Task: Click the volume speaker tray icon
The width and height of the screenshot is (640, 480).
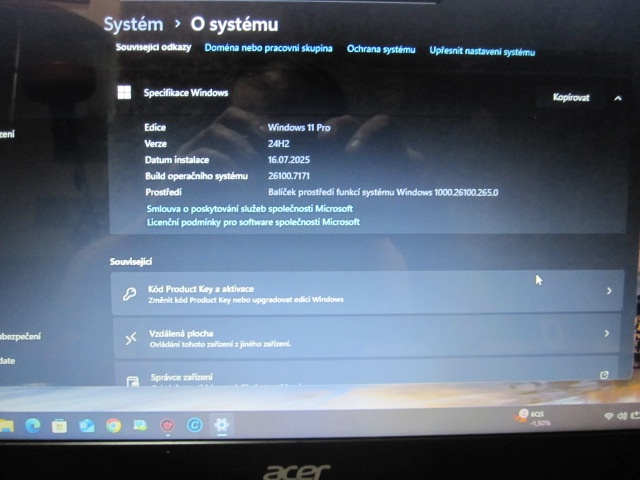Action: tap(622, 416)
